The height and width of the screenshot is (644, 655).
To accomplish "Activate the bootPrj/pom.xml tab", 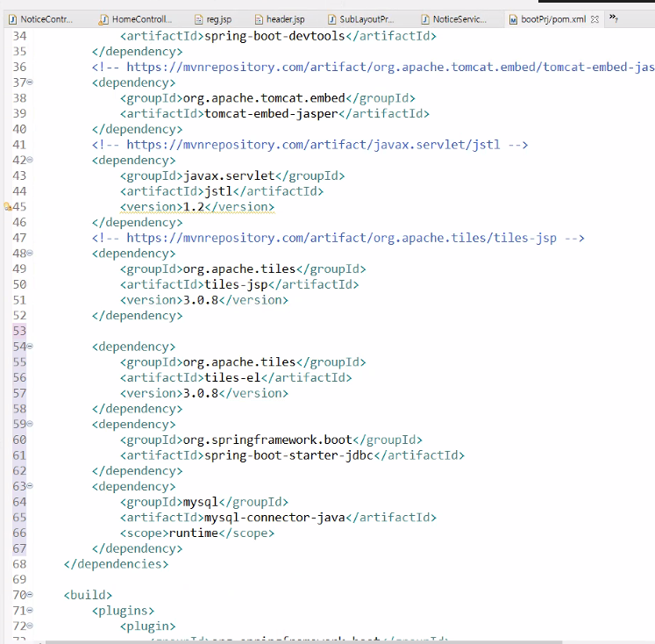I will pyautogui.click(x=552, y=19).
